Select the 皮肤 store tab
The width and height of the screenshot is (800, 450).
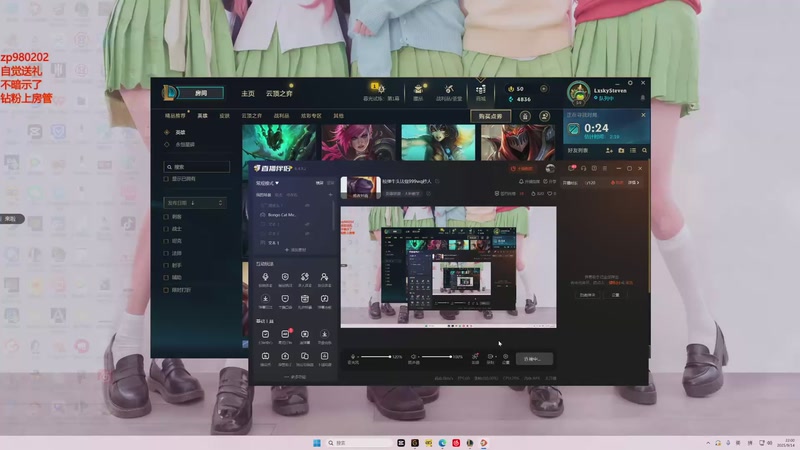click(224, 116)
